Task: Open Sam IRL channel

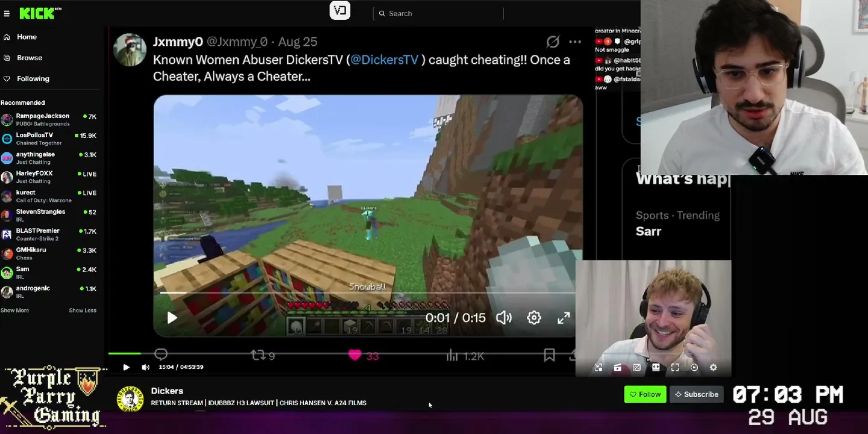Action: [x=49, y=272]
